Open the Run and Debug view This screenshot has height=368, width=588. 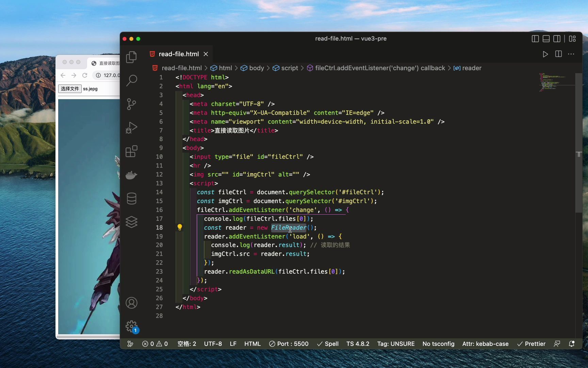(x=131, y=127)
